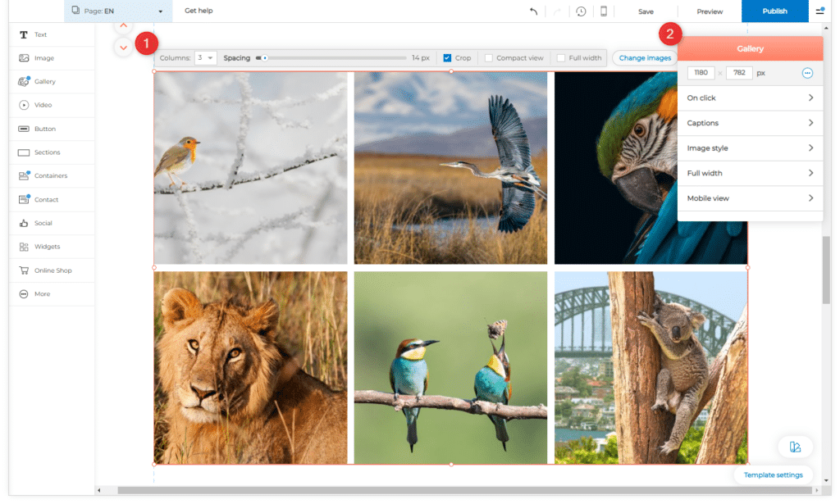This screenshot has width=840, height=504.
Task: Switch to mobile device view icon
Action: (604, 11)
